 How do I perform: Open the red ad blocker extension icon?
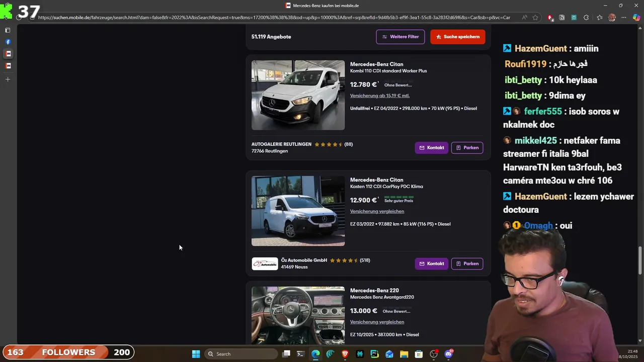pyautogui.click(x=550, y=18)
